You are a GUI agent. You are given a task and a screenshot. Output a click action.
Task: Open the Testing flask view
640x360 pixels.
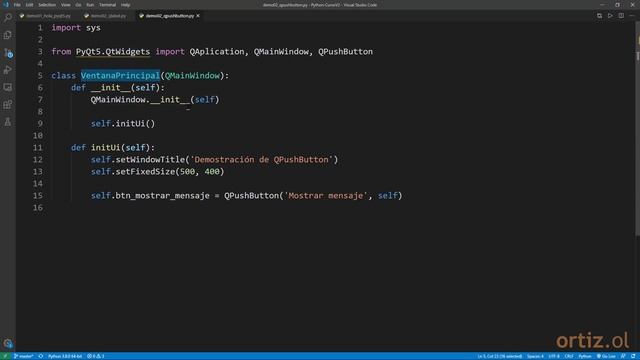[x=8, y=122]
